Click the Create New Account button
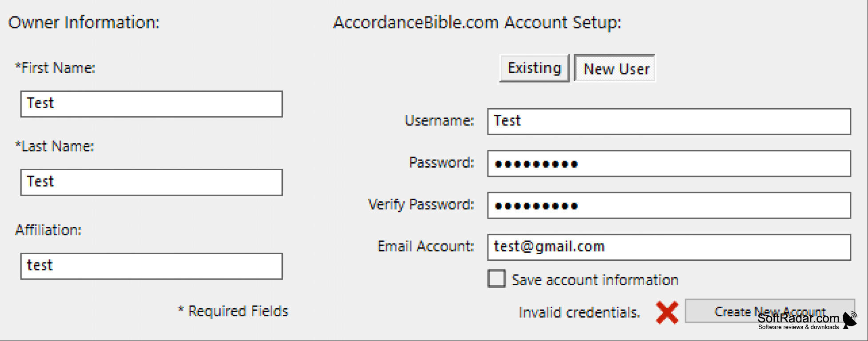Viewport: 868px width, 341px height. point(769,311)
